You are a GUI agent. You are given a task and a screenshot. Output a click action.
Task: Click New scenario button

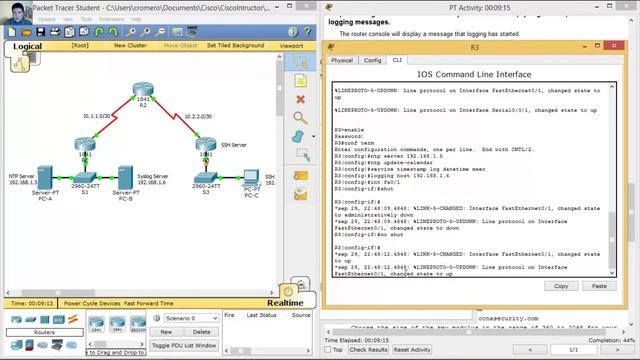tap(166, 332)
